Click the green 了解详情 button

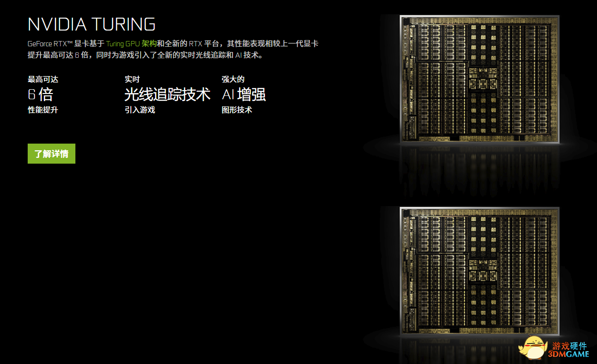[52, 154]
